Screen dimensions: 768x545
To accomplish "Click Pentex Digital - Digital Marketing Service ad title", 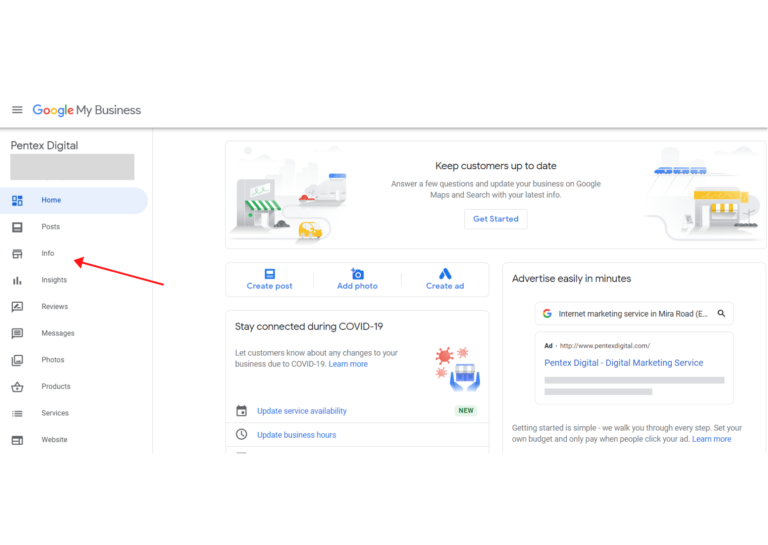I will click(624, 363).
